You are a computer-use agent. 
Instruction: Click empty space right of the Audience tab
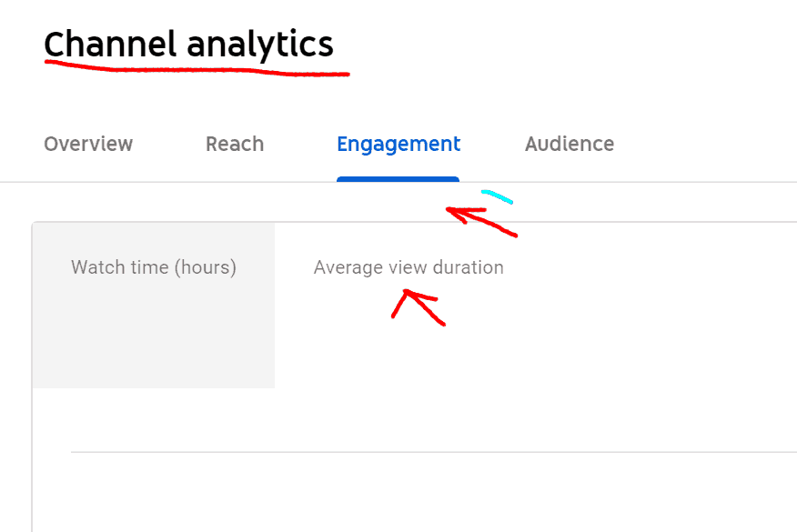click(x=710, y=144)
